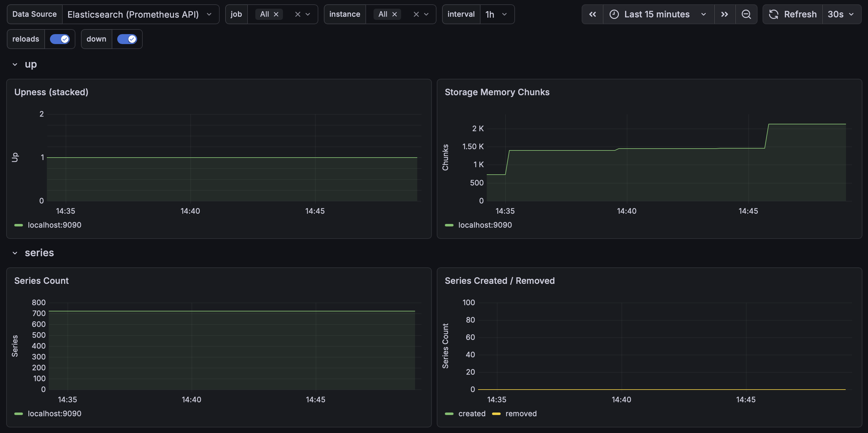Click the Series Count graph area
Image resolution: width=868 pixels, height=433 pixels.
235,346
